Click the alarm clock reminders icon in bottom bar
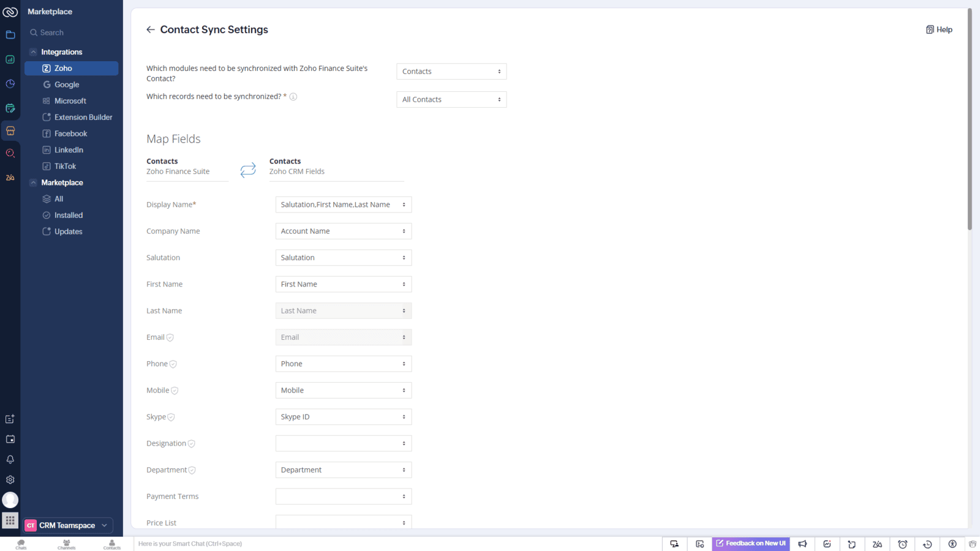980x551 pixels. 902,544
